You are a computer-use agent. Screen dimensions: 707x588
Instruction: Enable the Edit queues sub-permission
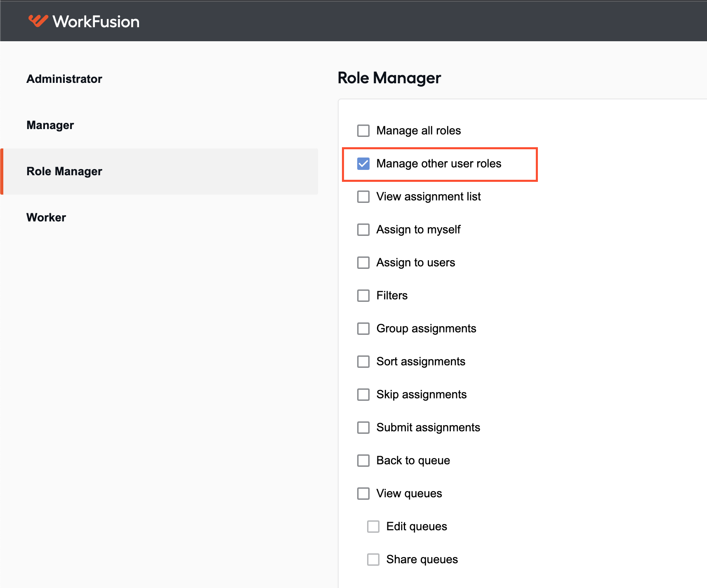pyautogui.click(x=373, y=527)
